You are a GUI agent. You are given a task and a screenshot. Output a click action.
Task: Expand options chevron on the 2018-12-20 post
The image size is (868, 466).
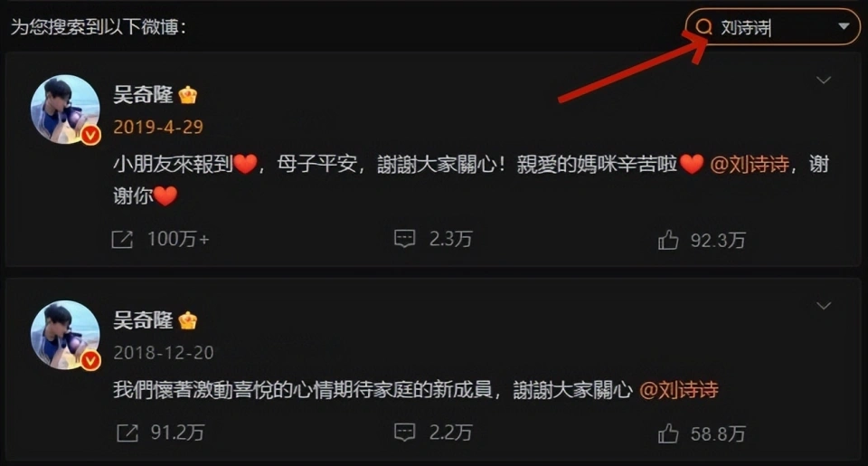(824, 306)
